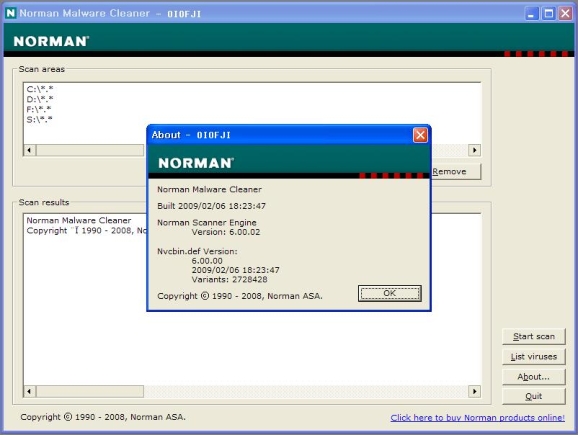Open the List viruses button
This screenshot has width=578, height=435.
[533, 356]
